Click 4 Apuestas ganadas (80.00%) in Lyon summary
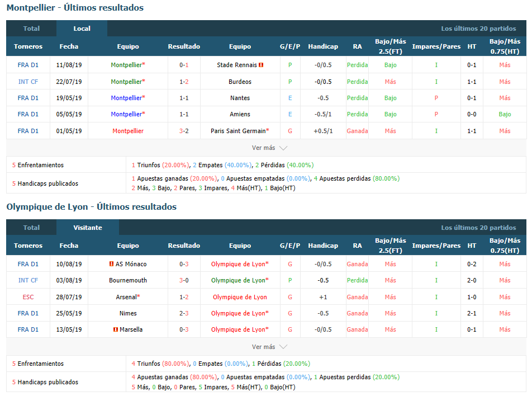 click(x=174, y=377)
